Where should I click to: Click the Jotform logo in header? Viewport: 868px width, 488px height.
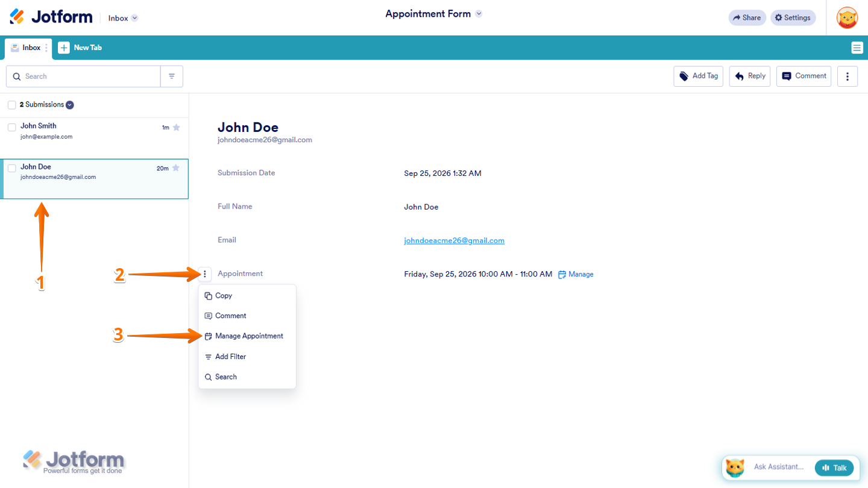(51, 17)
